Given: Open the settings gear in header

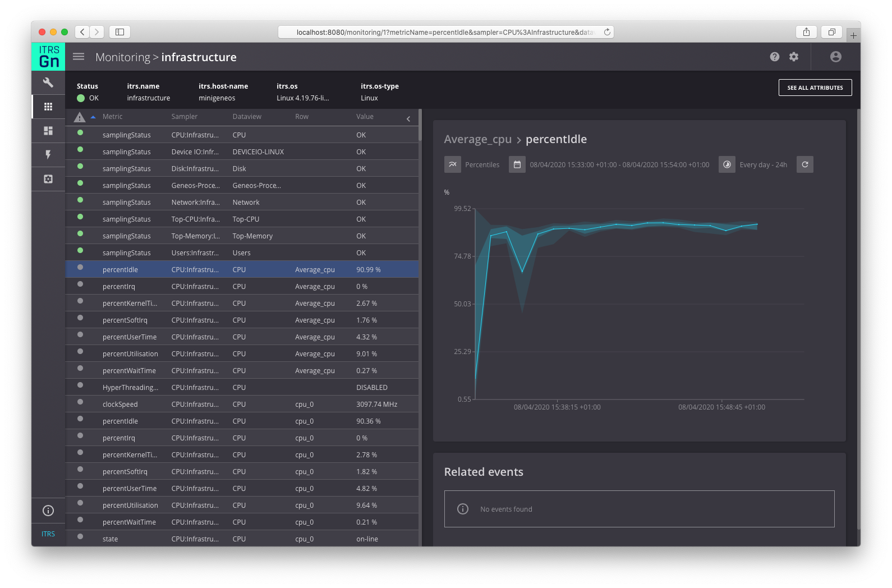Looking at the screenshot, I should click(794, 57).
